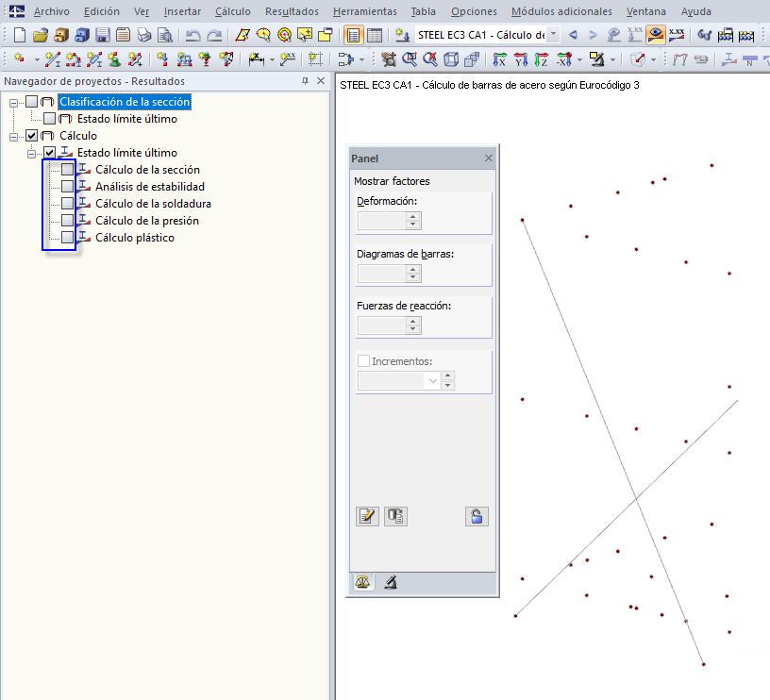Show result values with the x.xx icon
Viewport: 770px width, 700px height.
677,34
